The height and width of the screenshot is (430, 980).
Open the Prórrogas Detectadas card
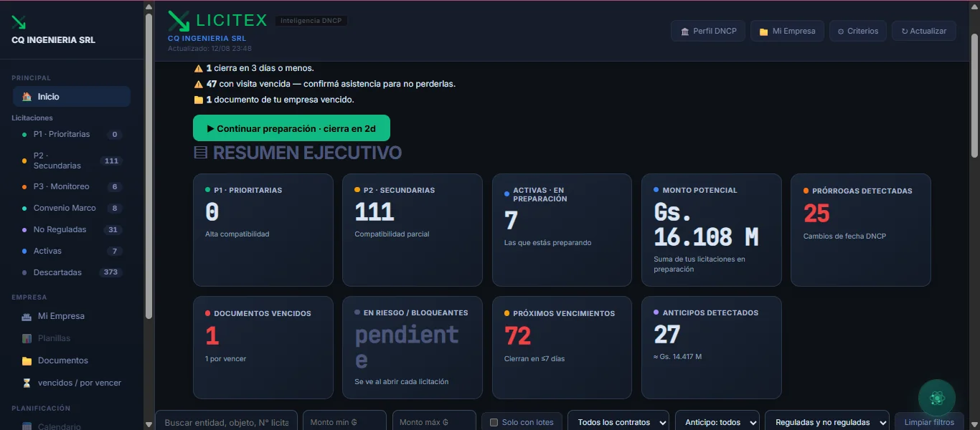(x=861, y=230)
